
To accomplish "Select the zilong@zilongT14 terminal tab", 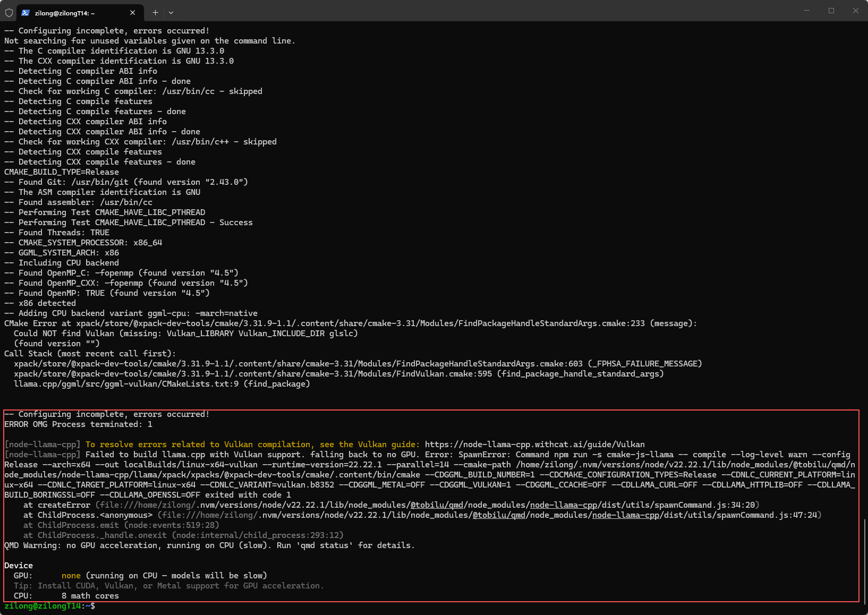I will coord(80,13).
